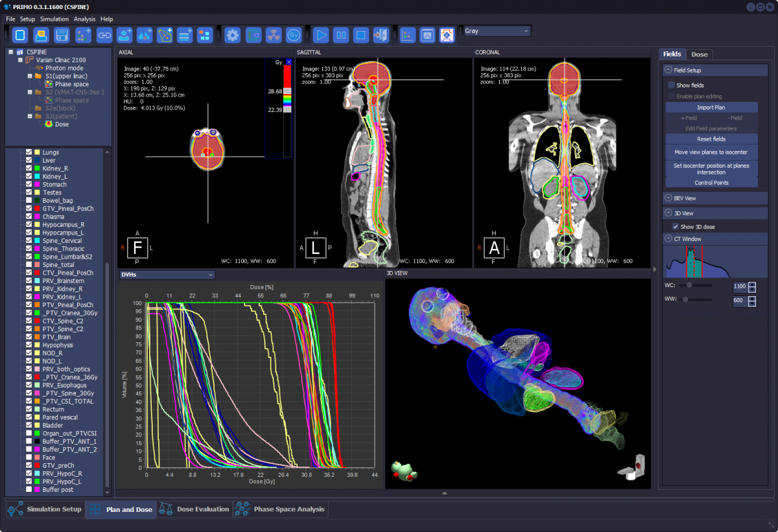
Task: Click Set isocenter position at planes intersection
Action: pos(711,168)
